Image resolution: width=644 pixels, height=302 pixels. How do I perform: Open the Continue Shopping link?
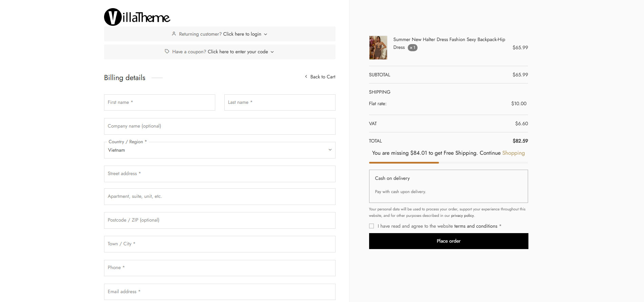(513, 153)
